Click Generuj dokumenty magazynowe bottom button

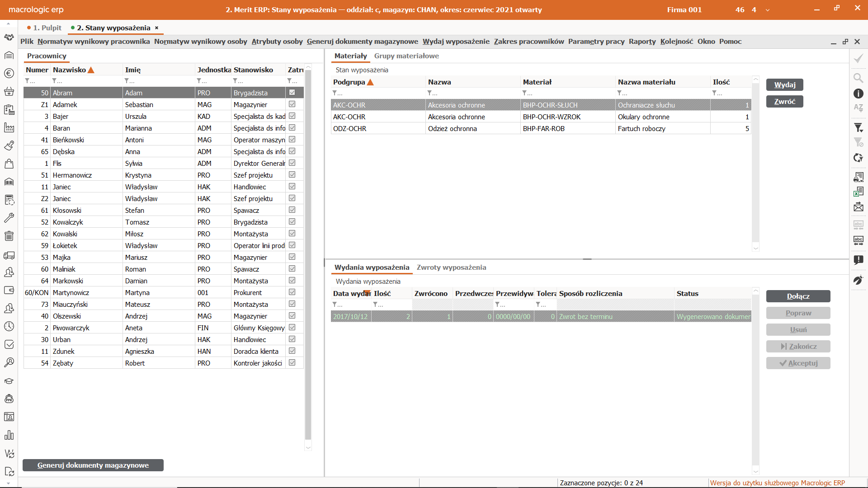pyautogui.click(x=93, y=465)
